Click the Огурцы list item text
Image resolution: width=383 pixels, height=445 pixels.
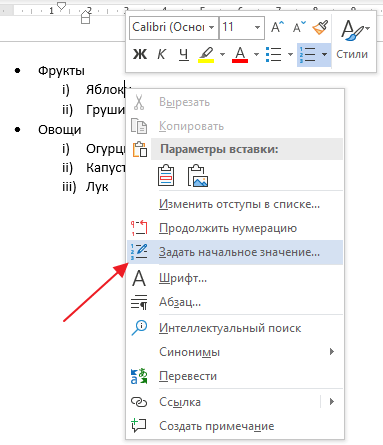[106, 149]
